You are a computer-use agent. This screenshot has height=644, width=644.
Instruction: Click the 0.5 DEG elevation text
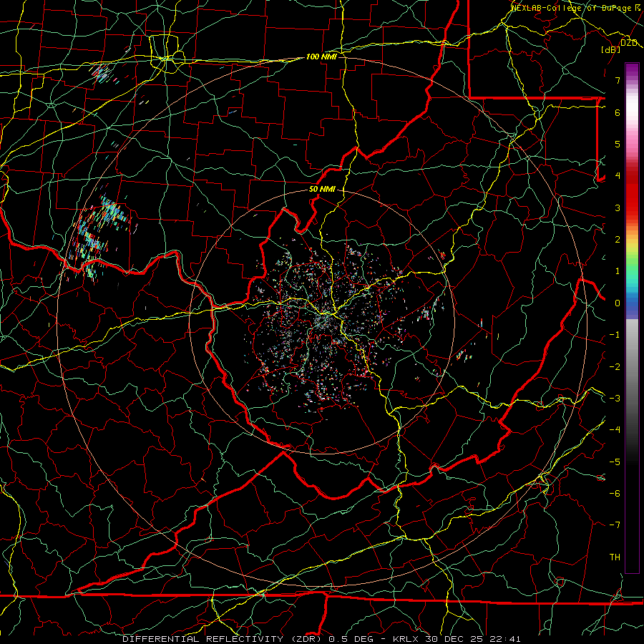[351, 639]
